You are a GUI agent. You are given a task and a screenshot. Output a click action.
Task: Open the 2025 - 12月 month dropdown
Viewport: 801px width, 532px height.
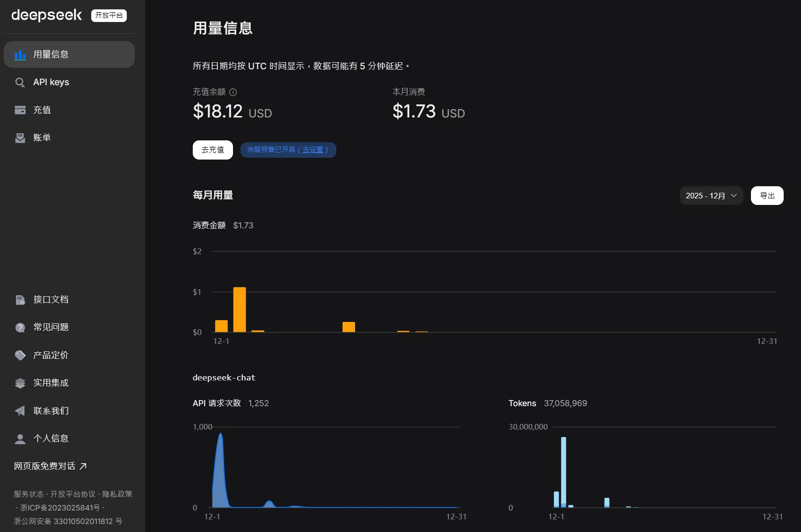[711, 196]
